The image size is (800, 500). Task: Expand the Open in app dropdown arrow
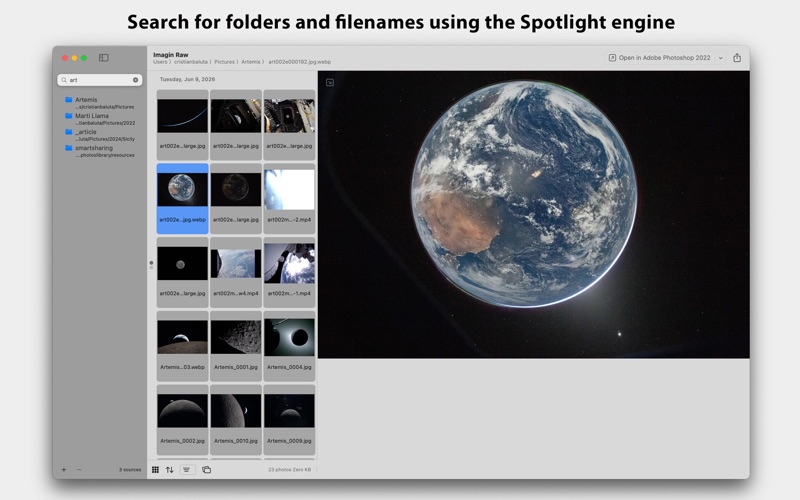pyautogui.click(x=720, y=58)
